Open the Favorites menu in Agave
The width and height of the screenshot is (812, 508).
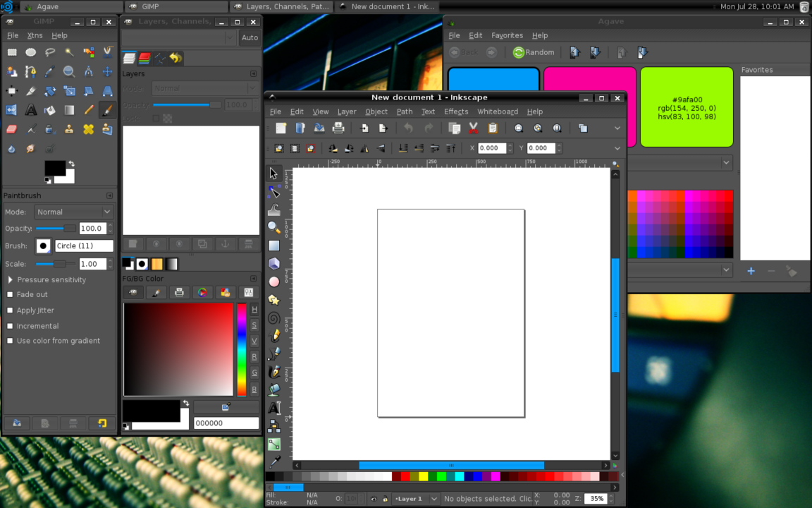[x=507, y=35]
